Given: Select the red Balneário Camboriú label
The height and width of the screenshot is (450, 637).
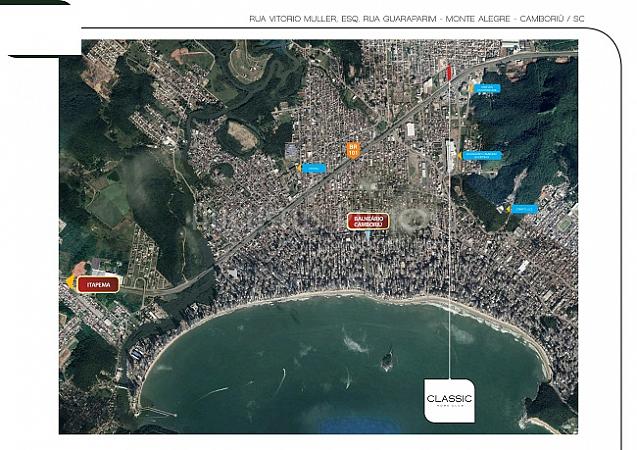Looking at the screenshot, I should 368,221.
